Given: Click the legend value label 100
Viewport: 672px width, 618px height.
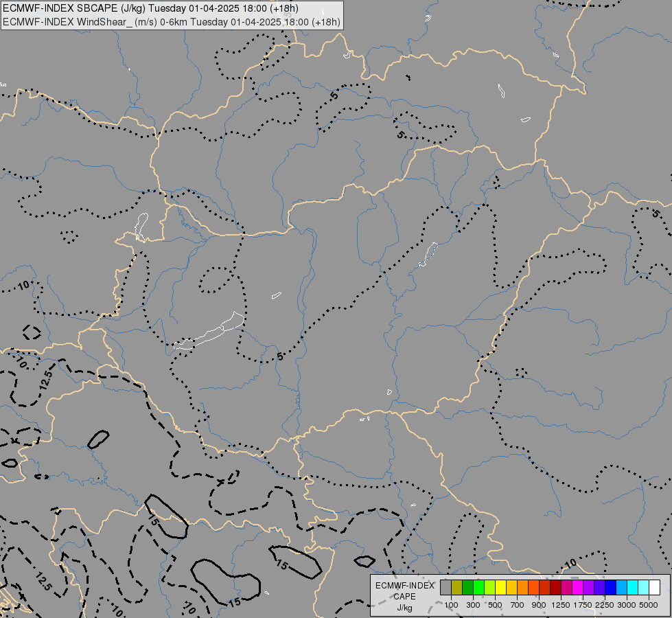Looking at the screenshot, I should point(452,605).
